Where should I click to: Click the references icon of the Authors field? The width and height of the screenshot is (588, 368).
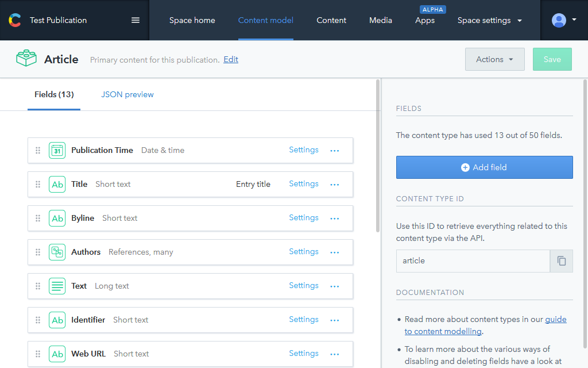57,252
